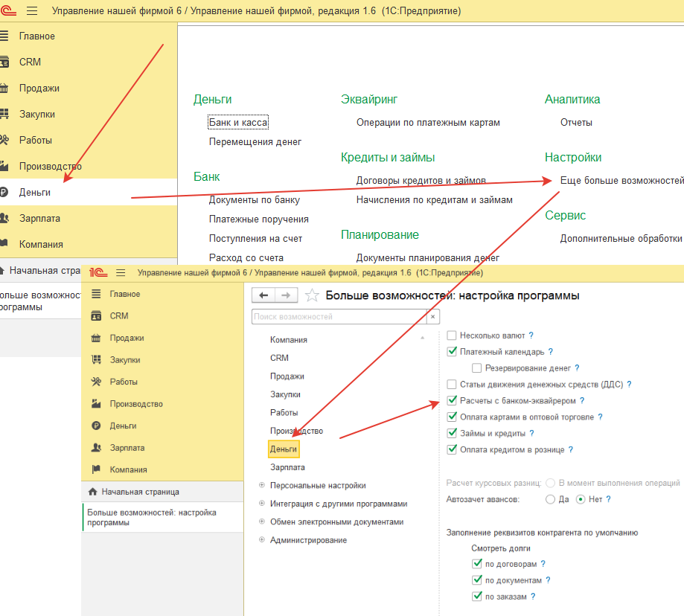
Task: Open hamburger menu in back window title bar
Action: (32, 11)
